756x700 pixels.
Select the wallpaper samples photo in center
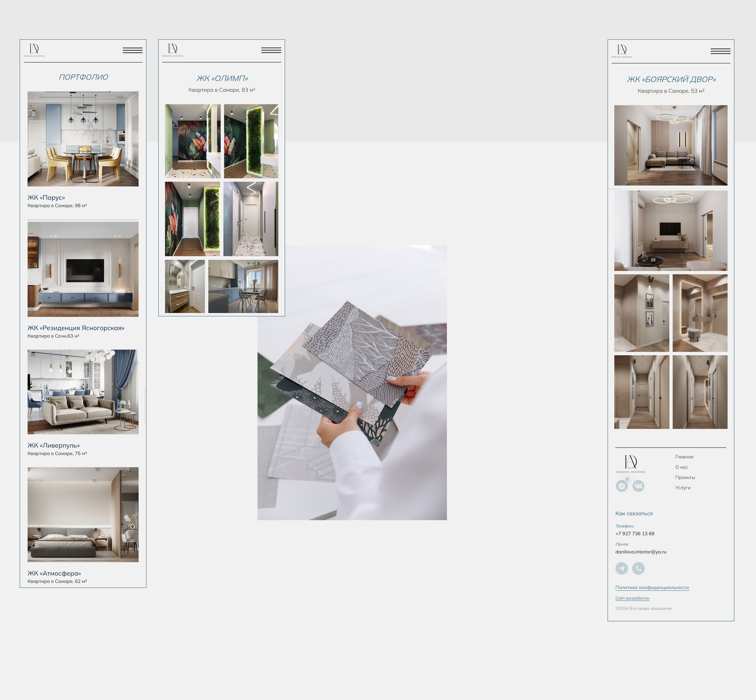tap(352, 383)
